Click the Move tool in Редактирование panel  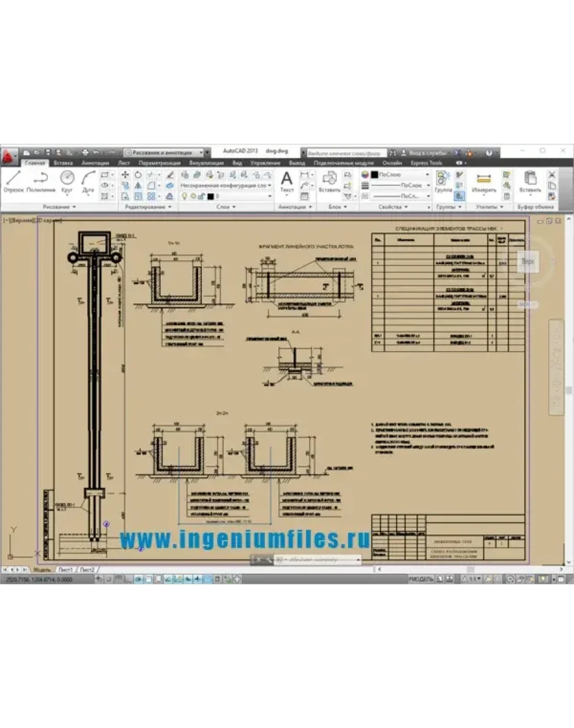click(125, 175)
